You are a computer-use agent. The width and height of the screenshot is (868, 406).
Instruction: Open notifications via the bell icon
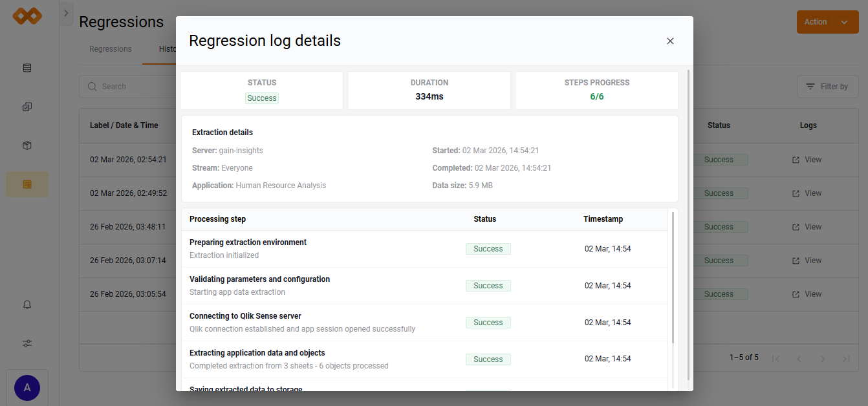pyautogui.click(x=27, y=304)
